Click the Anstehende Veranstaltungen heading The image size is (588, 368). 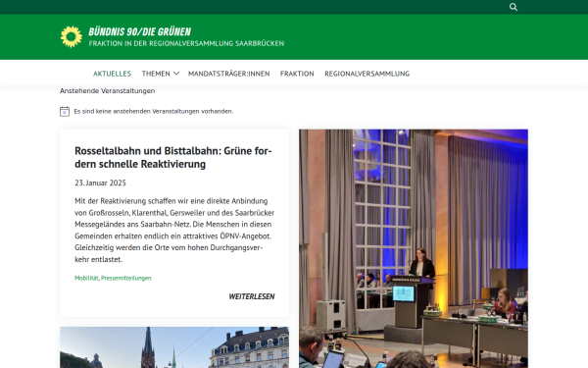pyautogui.click(x=107, y=91)
